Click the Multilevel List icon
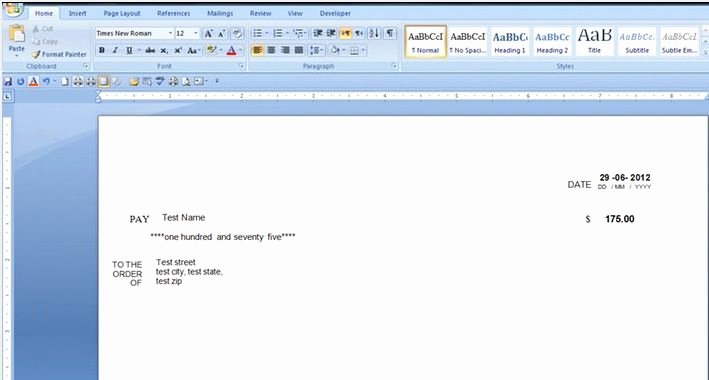 pos(298,33)
